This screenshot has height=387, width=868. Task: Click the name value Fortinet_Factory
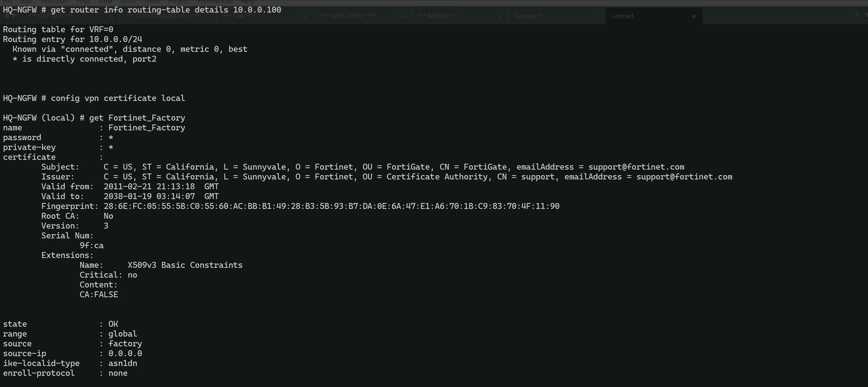coord(147,128)
